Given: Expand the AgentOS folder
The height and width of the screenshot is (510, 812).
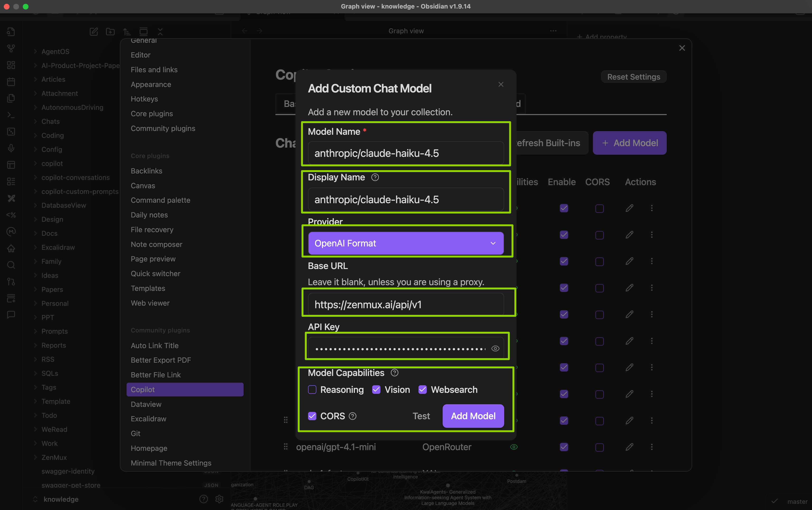Looking at the screenshot, I should pos(35,51).
